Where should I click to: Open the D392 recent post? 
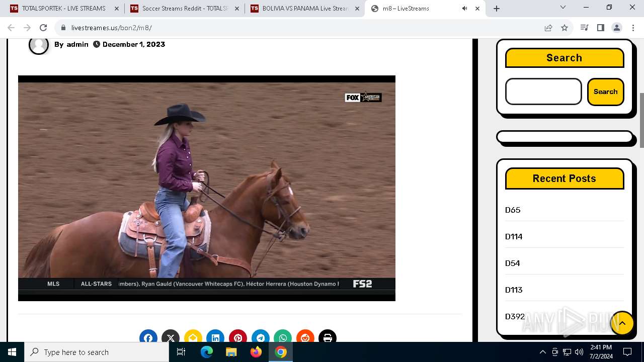point(515,316)
